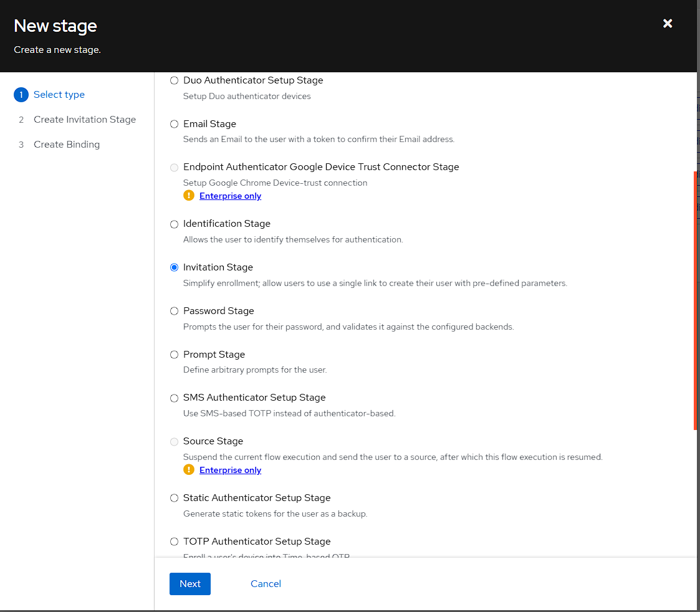Viewport: 700px width, 612px height.
Task: Click step 1 number badge in wizard
Action: pos(21,95)
